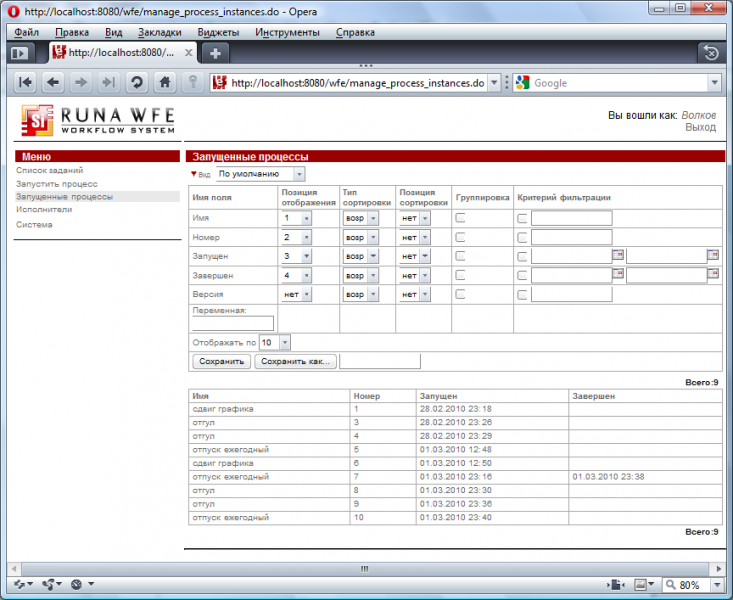
Task: Enable Группировка checkbox for Версия
Action: pyautogui.click(x=460, y=294)
